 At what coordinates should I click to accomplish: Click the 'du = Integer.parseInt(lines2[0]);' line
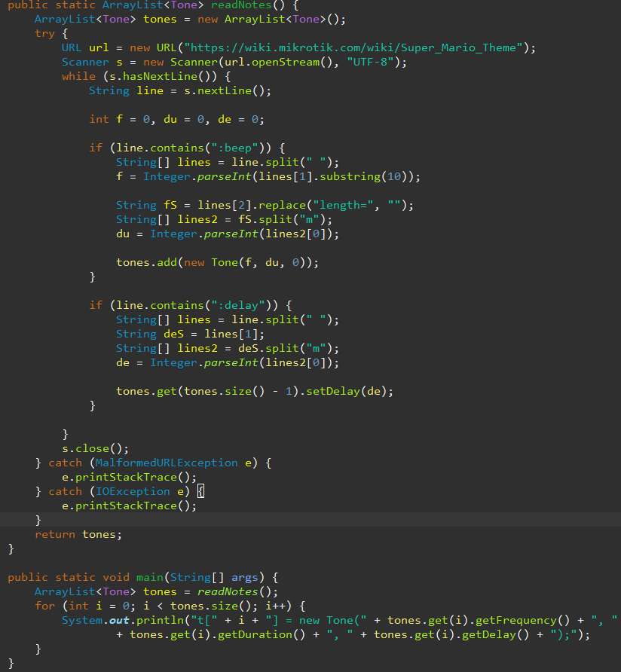click(x=228, y=234)
